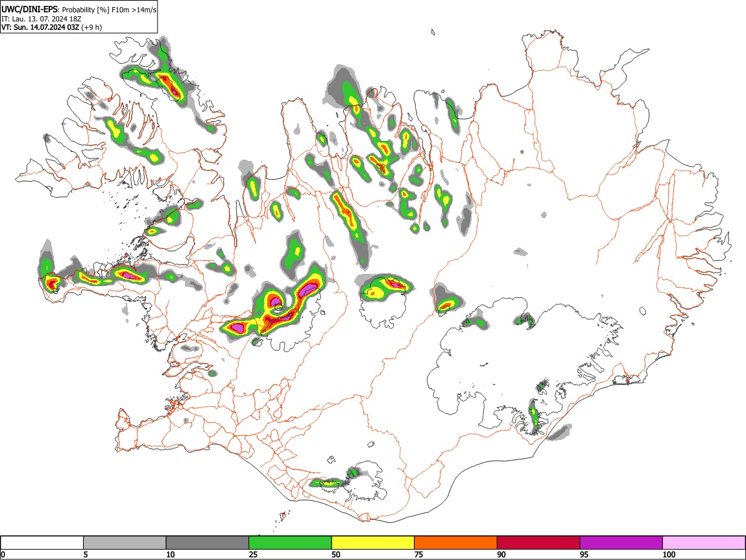Screen dimensions: 746x560
Task: Click the orange 75-90 legend swatch
Action: (x=456, y=543)
